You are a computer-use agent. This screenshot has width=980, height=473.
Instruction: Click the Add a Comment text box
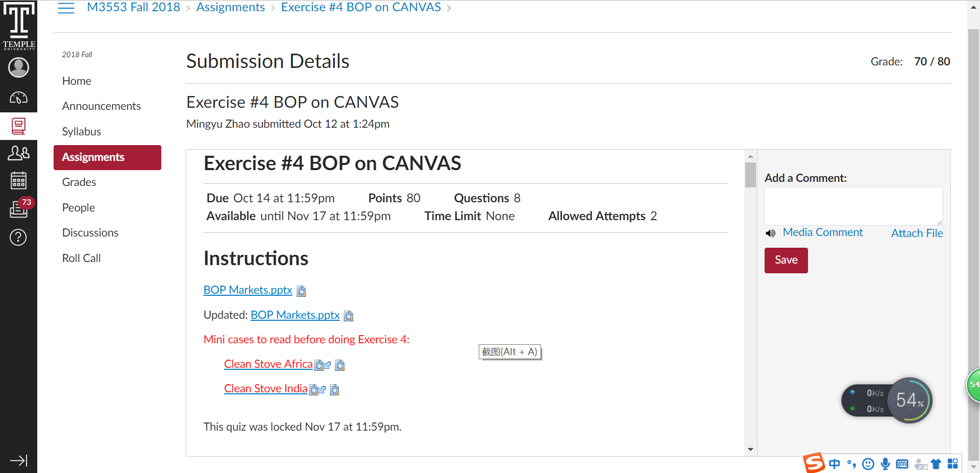(853, 206)
